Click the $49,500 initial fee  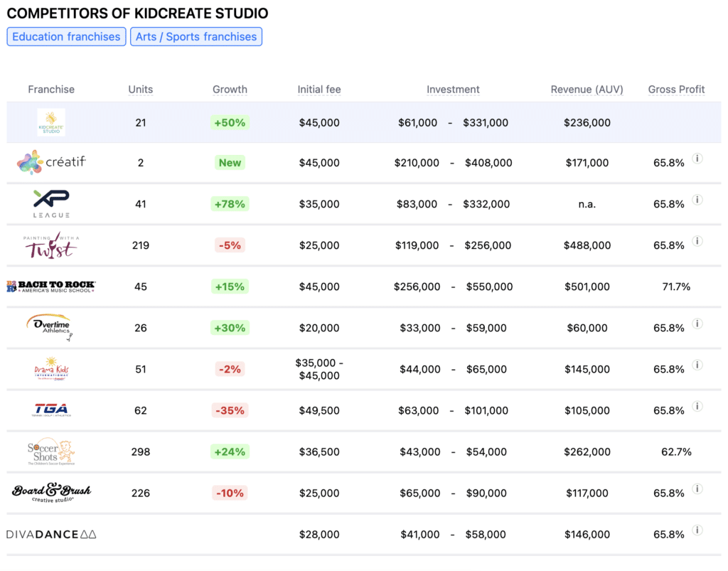pos(319,410)
